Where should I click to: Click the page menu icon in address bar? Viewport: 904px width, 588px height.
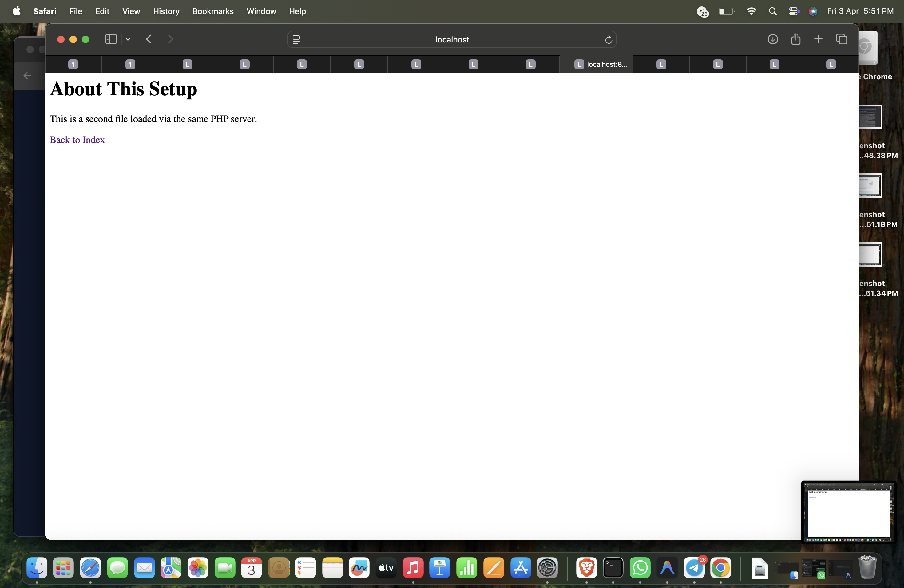pyautogui.click(x=296, y=39)
